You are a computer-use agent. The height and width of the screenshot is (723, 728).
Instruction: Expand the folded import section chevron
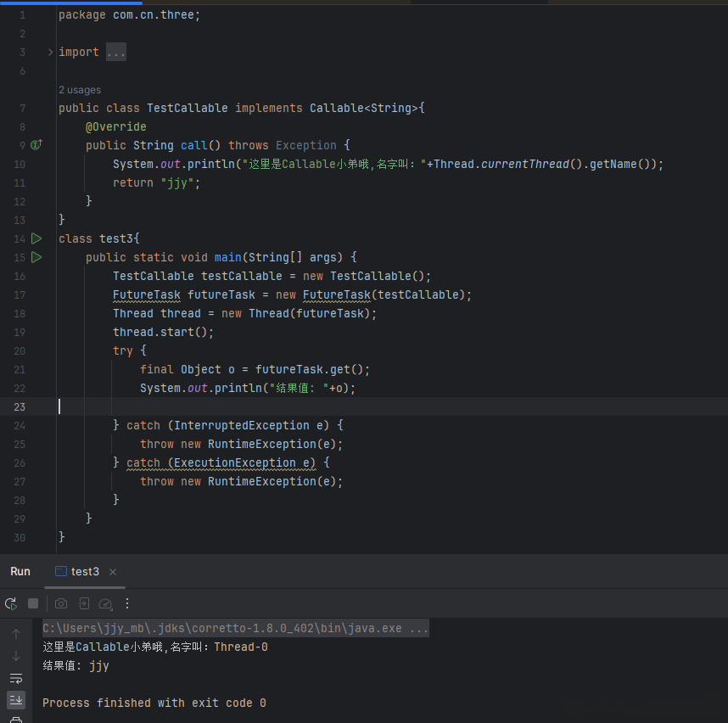51,53
